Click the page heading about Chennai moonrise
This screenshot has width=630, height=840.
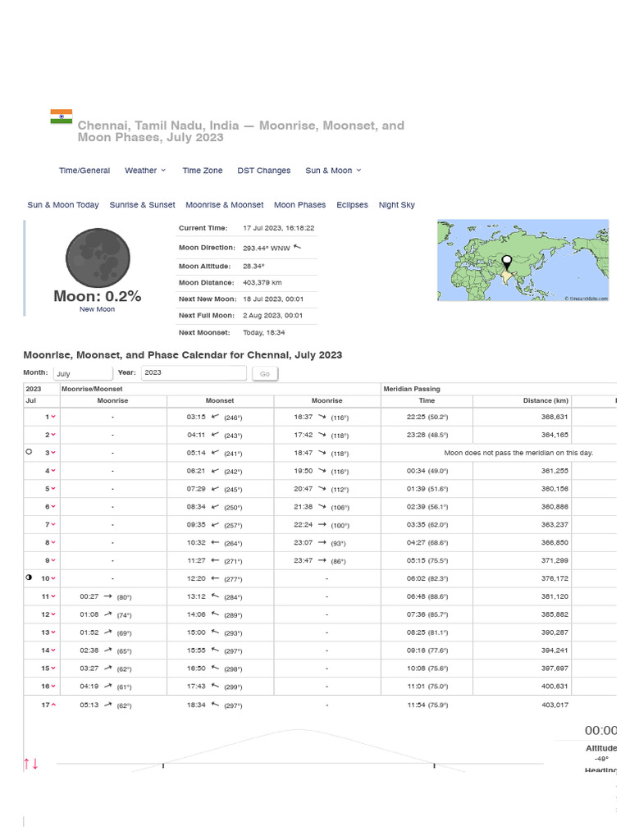[x=241, y=131]
